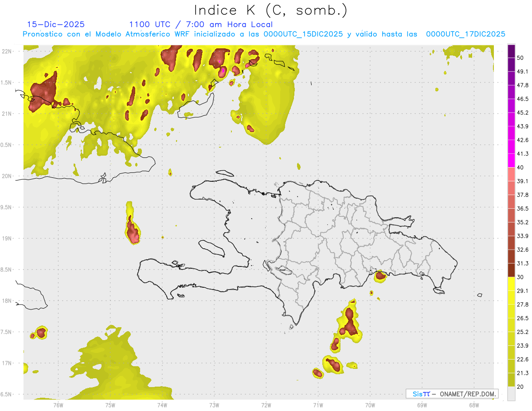Image resolution: width=532 pixels, height=411 pixels.
Task: Click the longitude label '73W'
Action: 214,405
